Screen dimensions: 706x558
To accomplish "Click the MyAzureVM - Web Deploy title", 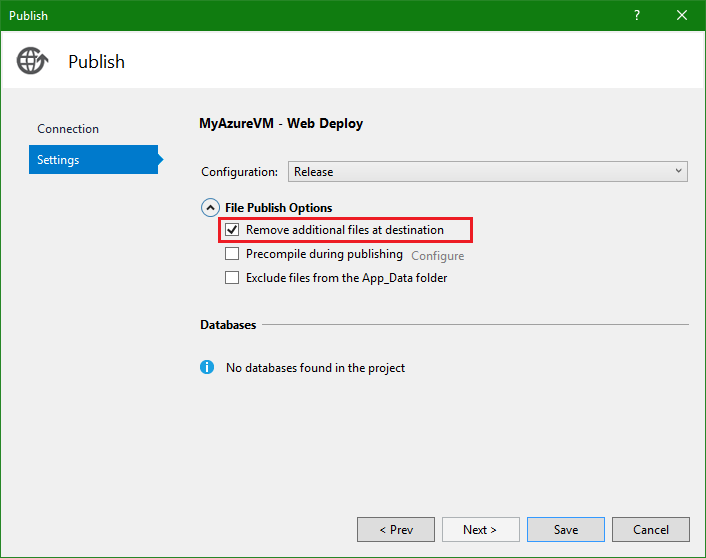I will tap(281, 123).
